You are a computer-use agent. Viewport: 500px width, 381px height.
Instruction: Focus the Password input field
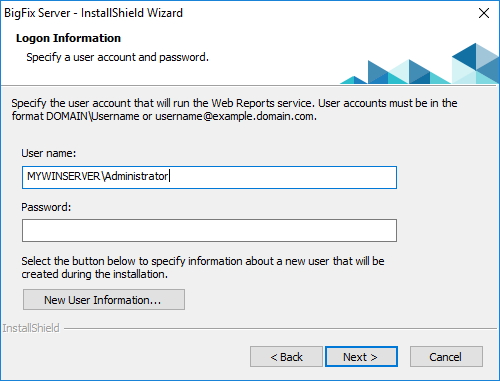[x=209, y=230]
